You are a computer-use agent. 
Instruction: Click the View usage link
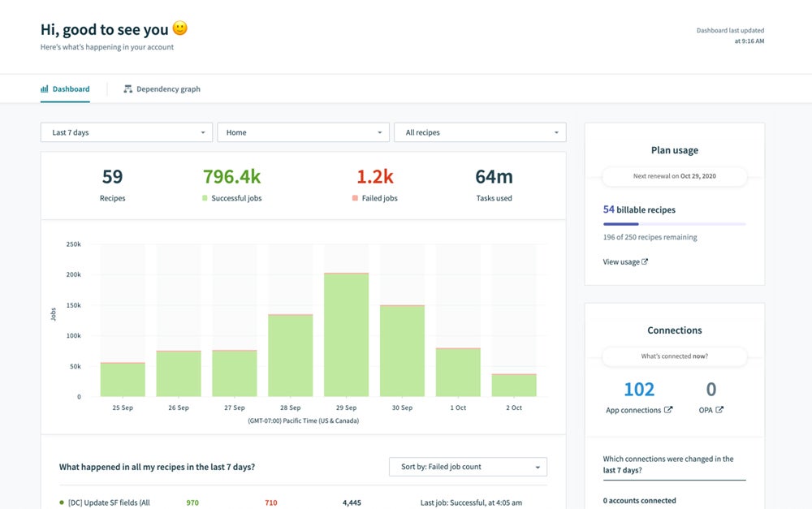point(625,262)
